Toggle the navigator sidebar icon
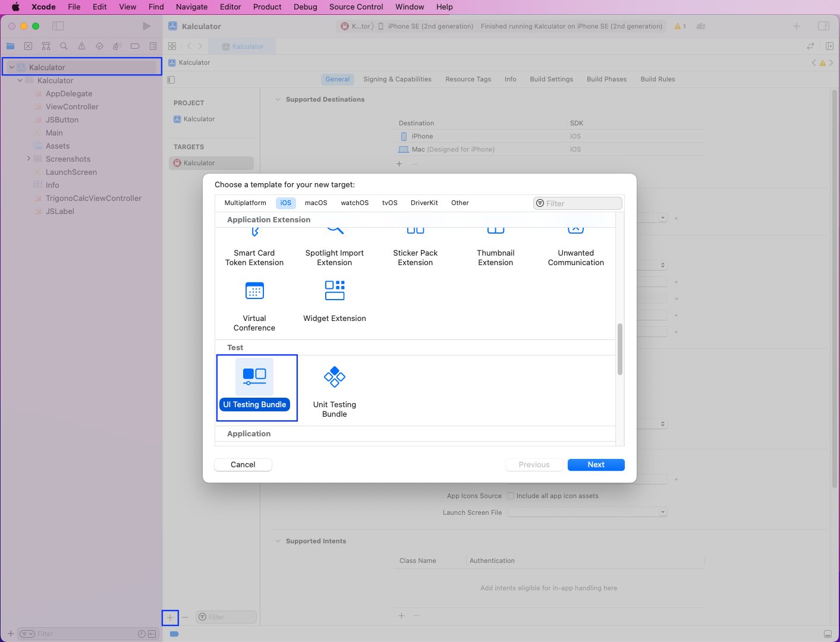 click(58, 26)
